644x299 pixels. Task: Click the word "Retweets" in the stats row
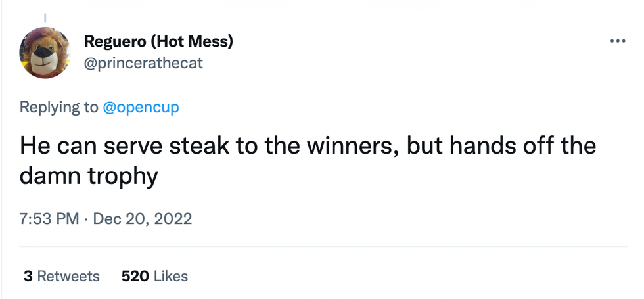(x=68, y=276)
